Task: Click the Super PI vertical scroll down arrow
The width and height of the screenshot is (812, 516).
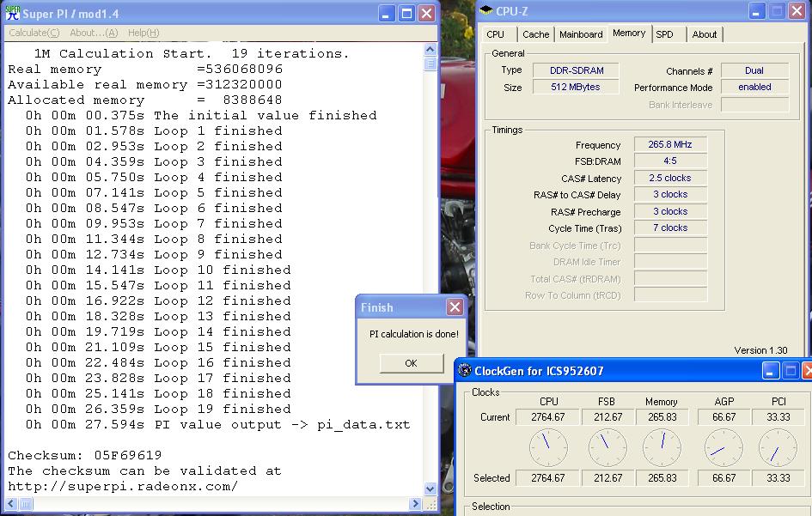Action: click(x=430, y=489)
